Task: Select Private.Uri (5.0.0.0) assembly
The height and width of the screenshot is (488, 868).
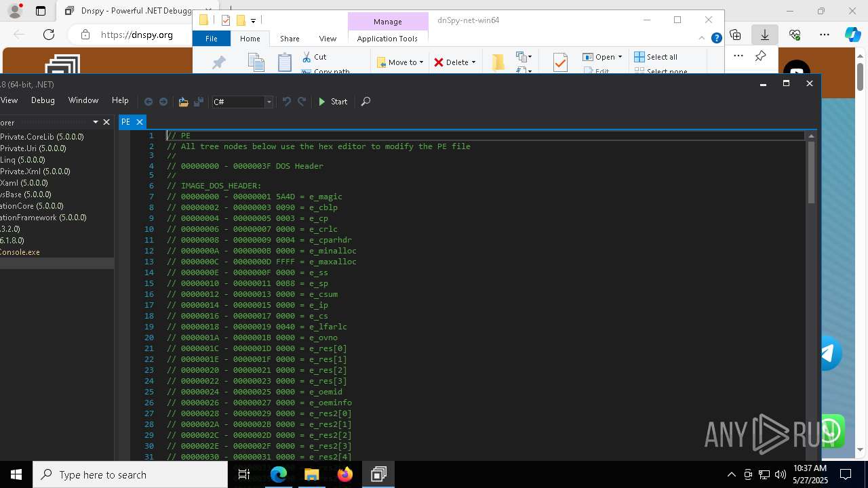Action: click(x=33, y=148)
